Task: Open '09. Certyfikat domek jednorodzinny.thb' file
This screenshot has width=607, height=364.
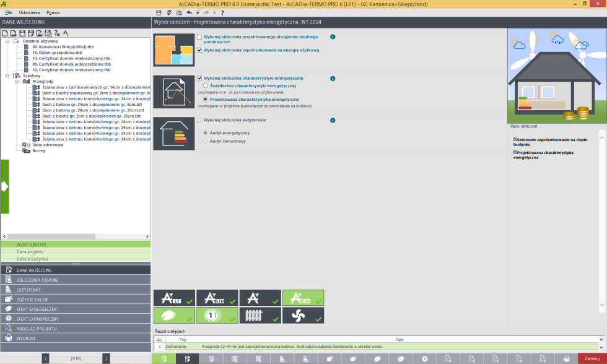Action: [x=72, y=64]
